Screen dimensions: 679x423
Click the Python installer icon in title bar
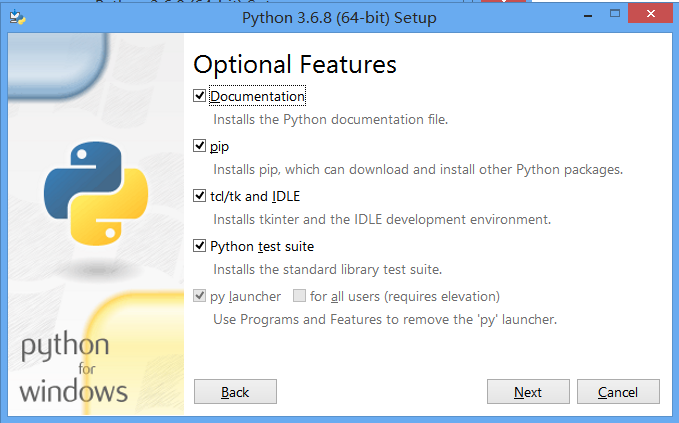14,17
